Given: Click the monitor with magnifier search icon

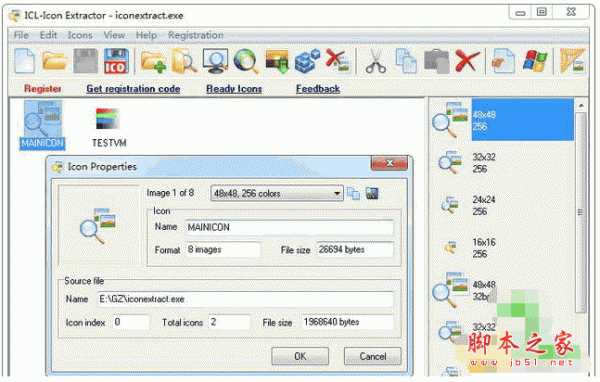Looking at the screenshot, I should (215, 61).
